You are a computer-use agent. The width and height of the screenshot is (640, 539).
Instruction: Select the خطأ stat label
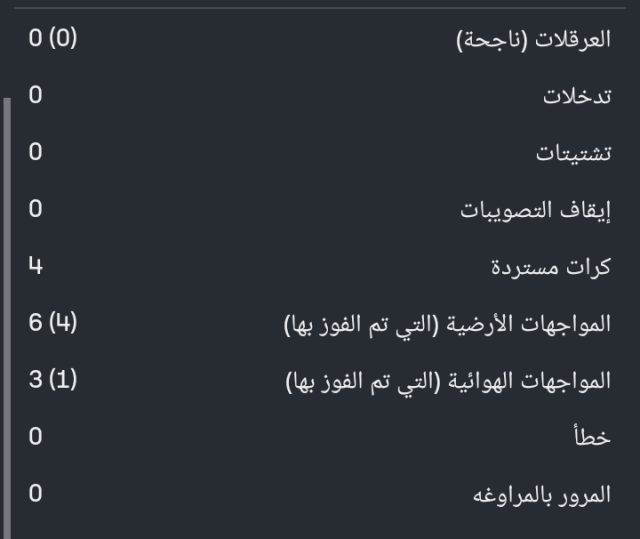pyautogui.click(x=595, y=438)
